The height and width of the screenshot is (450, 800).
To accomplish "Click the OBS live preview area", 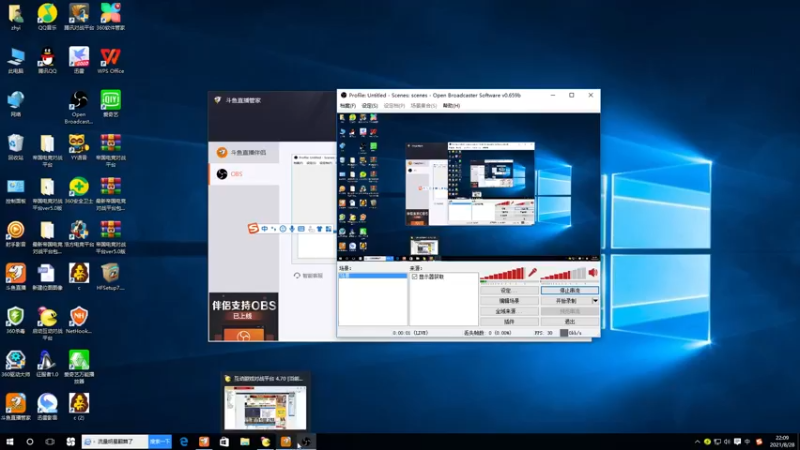I will 468,187.
